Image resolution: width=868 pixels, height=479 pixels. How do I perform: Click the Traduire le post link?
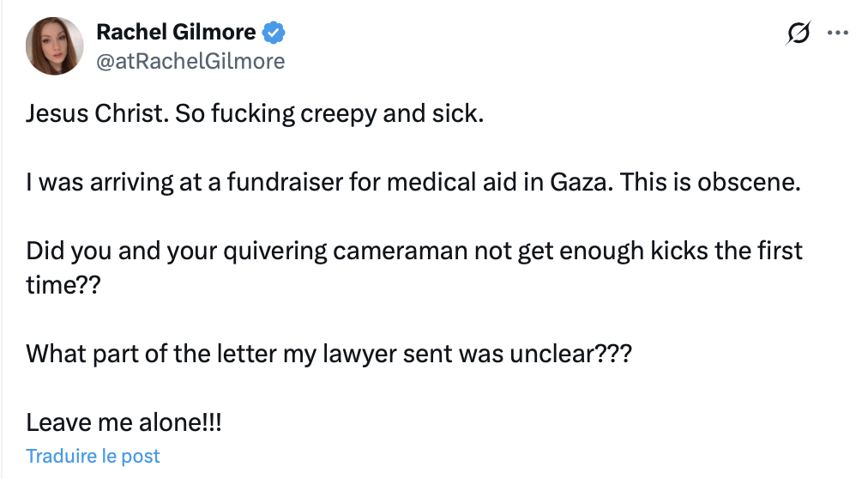[93, 456]
